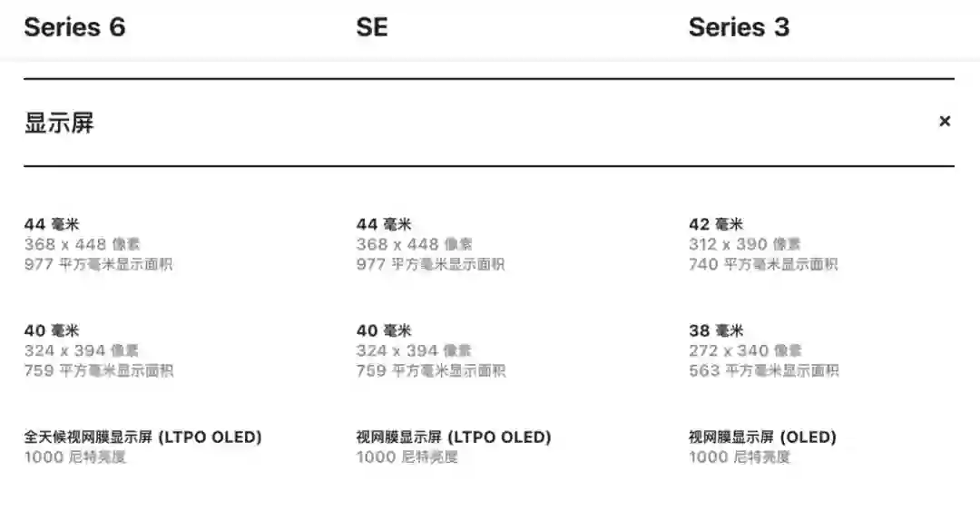
Task: Click the 40 毫米 label under Series 6
Action: pos(52,330)
